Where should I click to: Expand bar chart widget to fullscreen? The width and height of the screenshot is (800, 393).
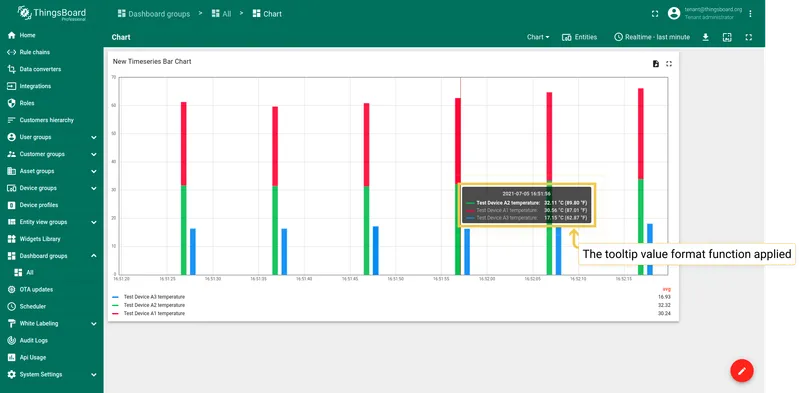(669, 64)
